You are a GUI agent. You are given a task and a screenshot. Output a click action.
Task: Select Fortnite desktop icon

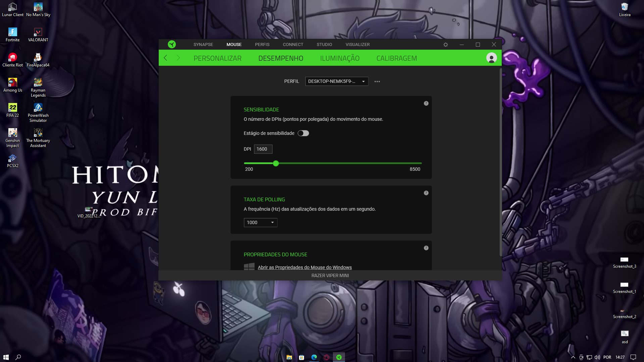[x=13, y=35]
